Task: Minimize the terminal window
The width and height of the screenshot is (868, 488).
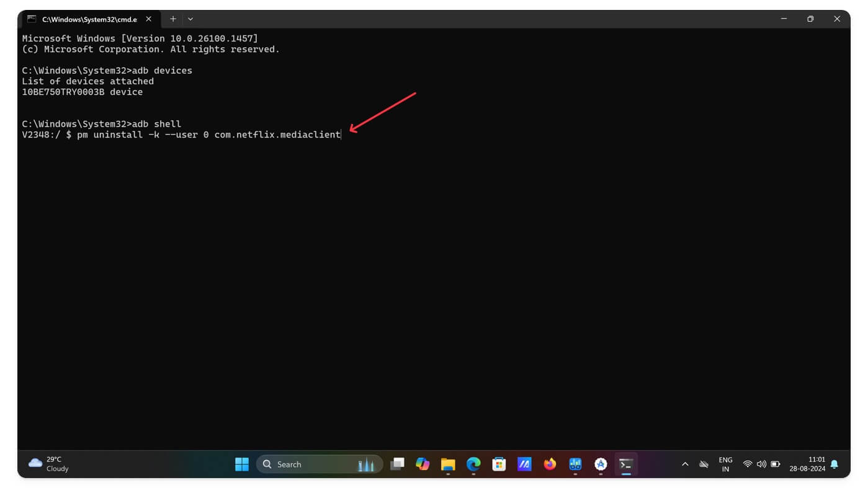Action: tap(784, 19)
